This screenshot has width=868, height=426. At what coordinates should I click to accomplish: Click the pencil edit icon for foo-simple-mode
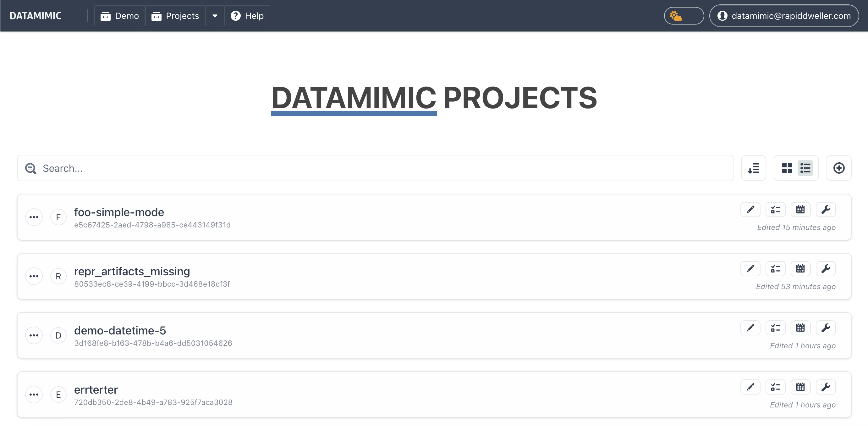point(750,210)
